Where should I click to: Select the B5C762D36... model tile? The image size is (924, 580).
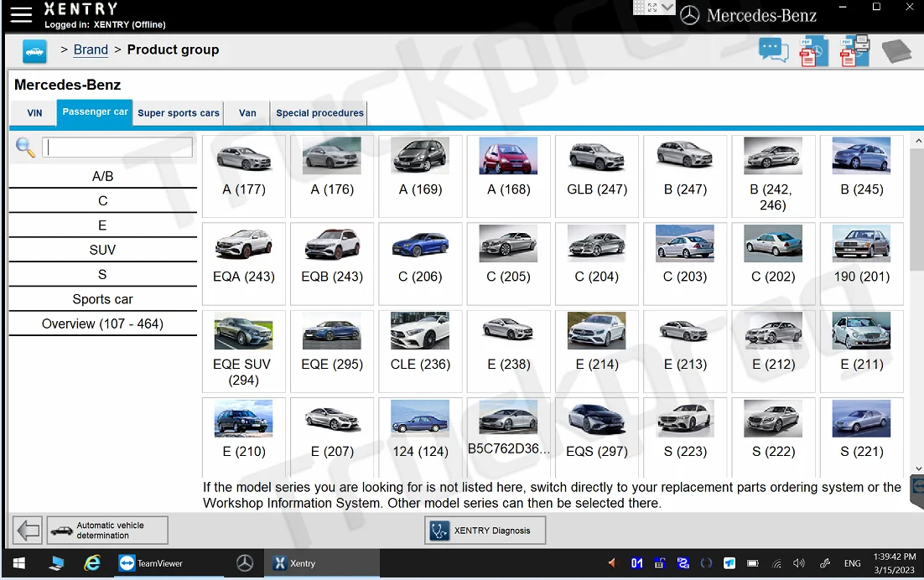click(509, 437)
